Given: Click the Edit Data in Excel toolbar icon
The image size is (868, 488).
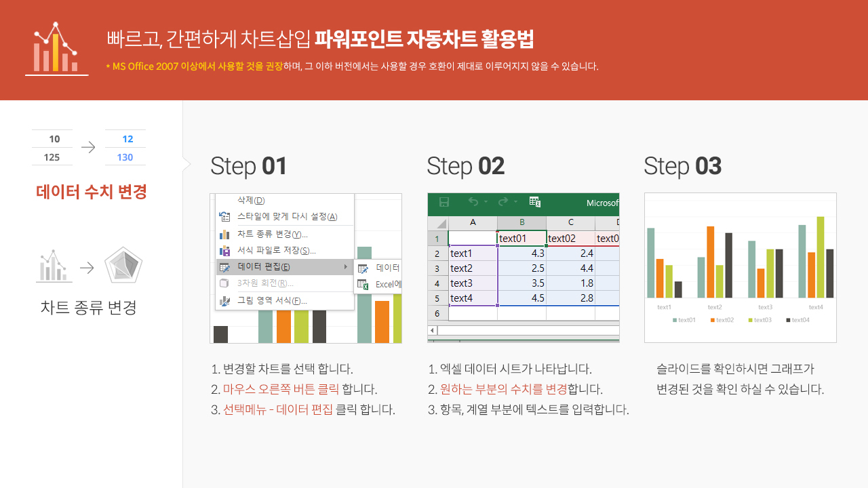Looking at the screenshot, I should click(534, 202).
